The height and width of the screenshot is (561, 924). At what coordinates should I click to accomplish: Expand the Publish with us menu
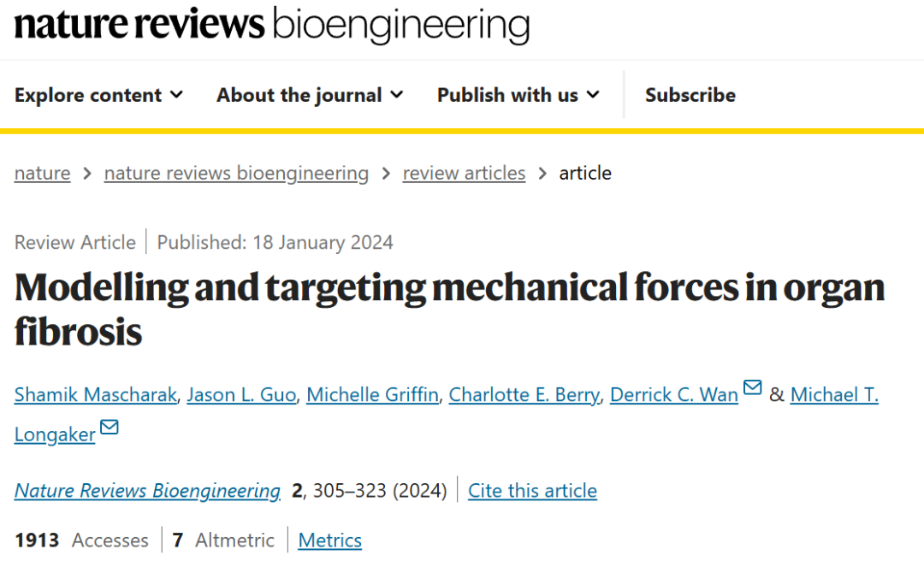[x=518, y=95]
